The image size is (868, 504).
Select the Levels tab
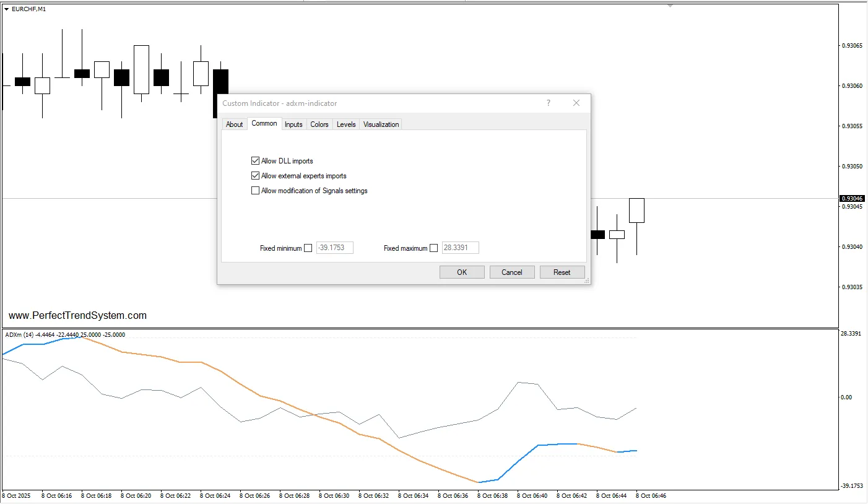pyautogui.click(x=346, y=124)
